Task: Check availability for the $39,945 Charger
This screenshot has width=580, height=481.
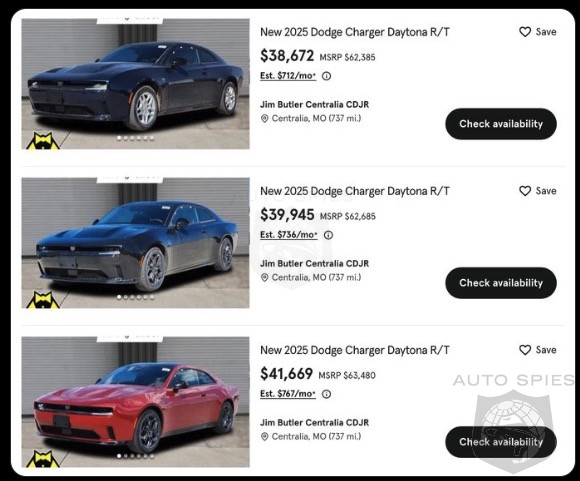Action: click(501, 283)
